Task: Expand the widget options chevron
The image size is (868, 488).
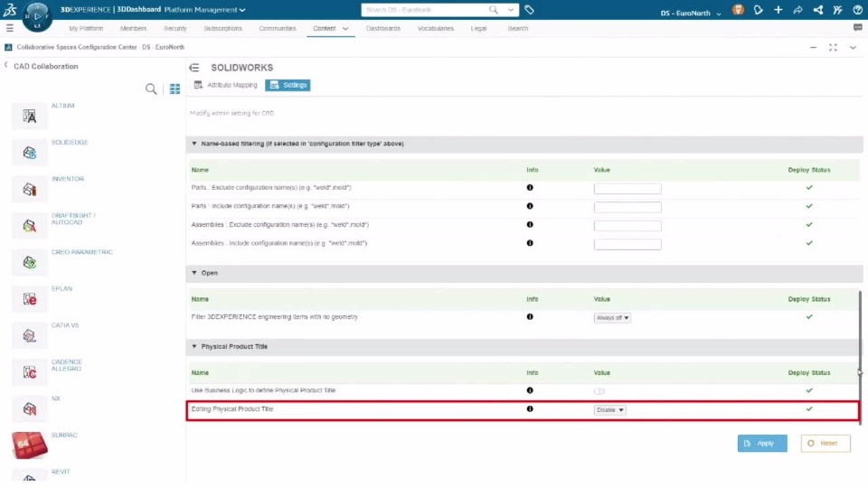Action: [x=853, y=48]
